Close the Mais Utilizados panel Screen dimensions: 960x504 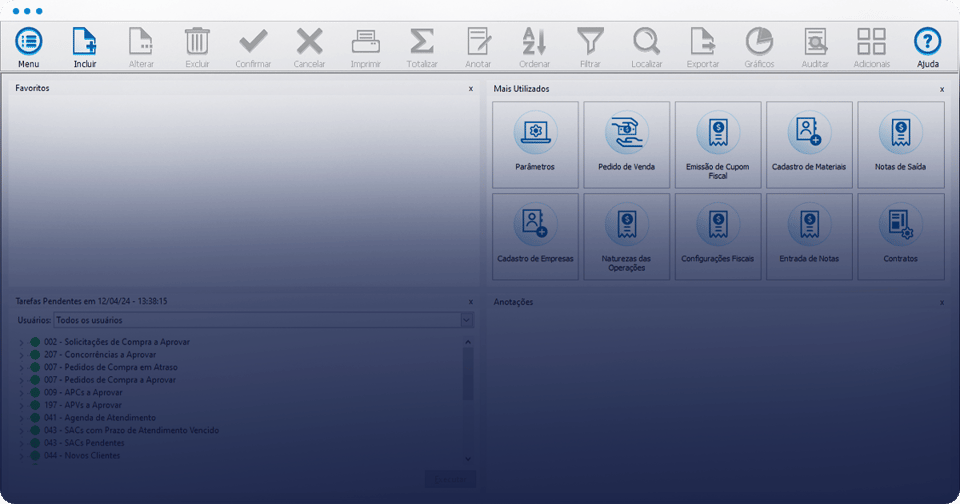coord(942,89)
